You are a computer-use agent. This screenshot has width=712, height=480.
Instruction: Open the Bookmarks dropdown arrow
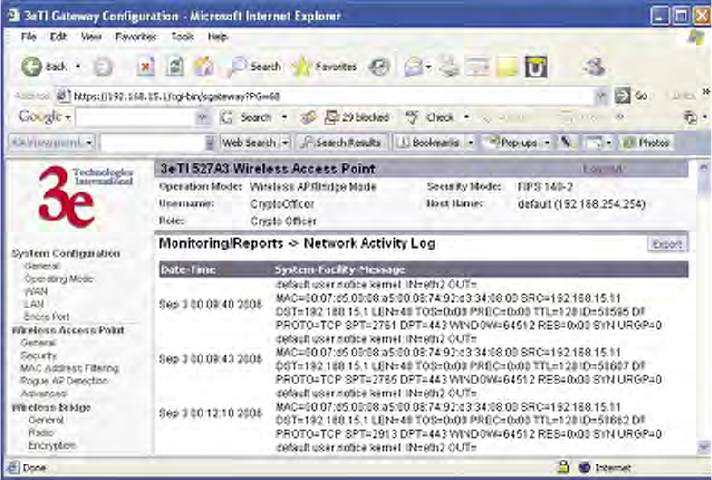point(470,143)
